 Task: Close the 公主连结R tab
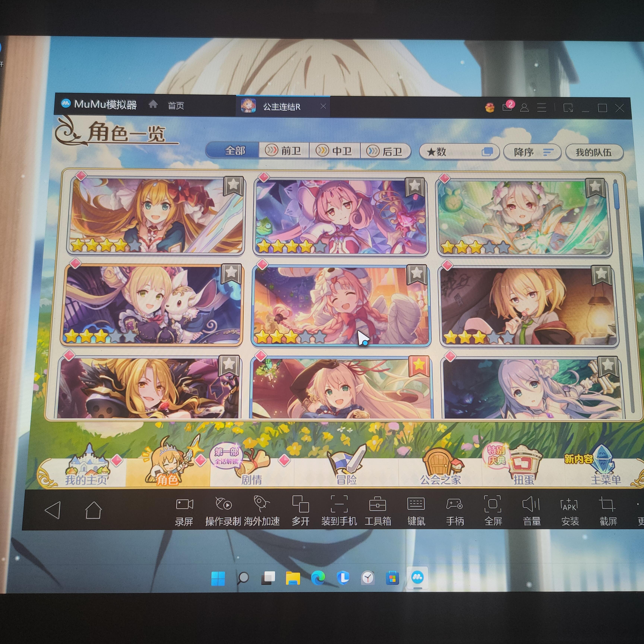(323, 106)
